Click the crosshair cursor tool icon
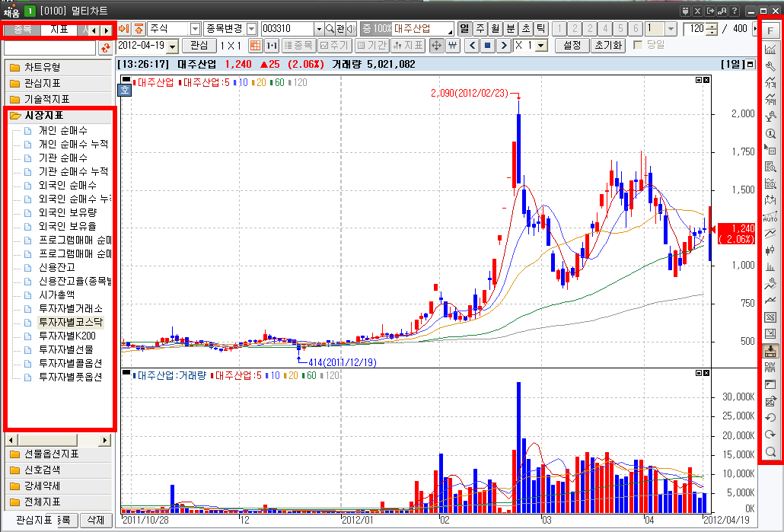This screenshot has width=784, height=532. (x=437, y=46)
